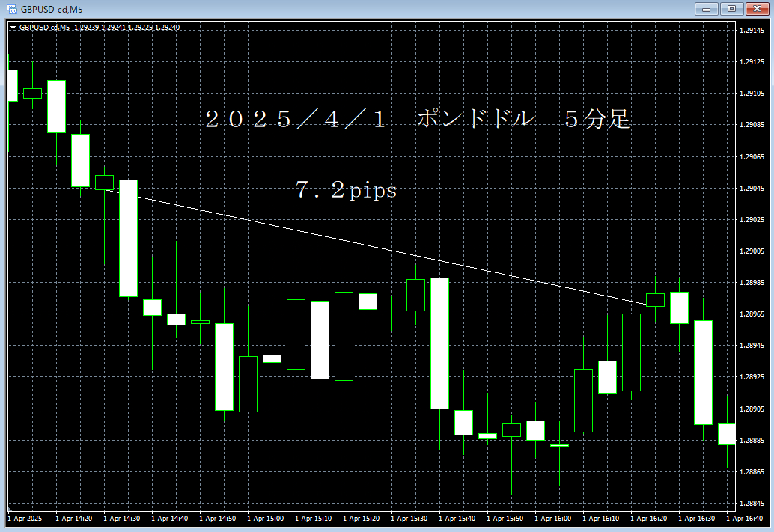
Task: Click the 1.29145 price scale label
Action: 752,31
